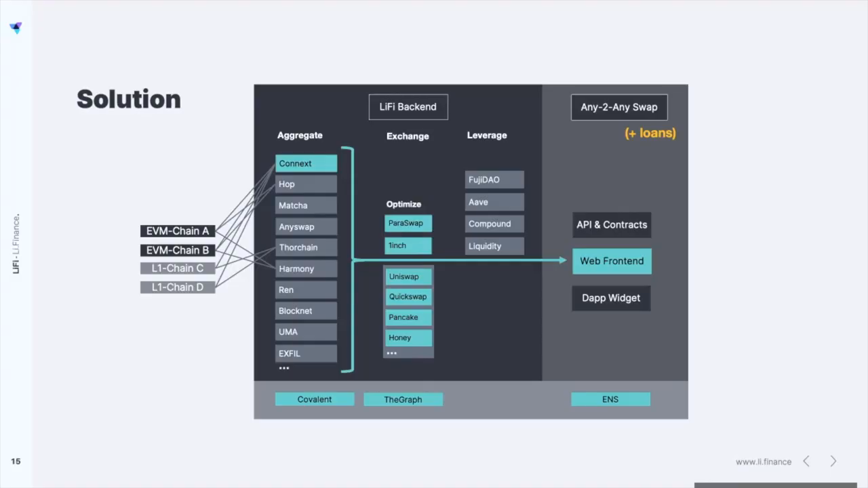The width and height of the screenshot is (868, 488).
Task: Click the Exchange column heading
Action: (x=408, y=136)
